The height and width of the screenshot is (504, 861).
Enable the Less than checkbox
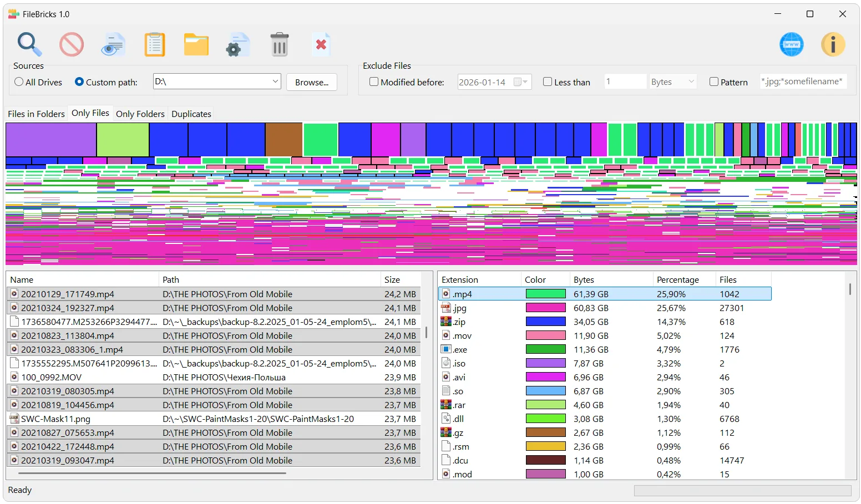pos(548,82)
